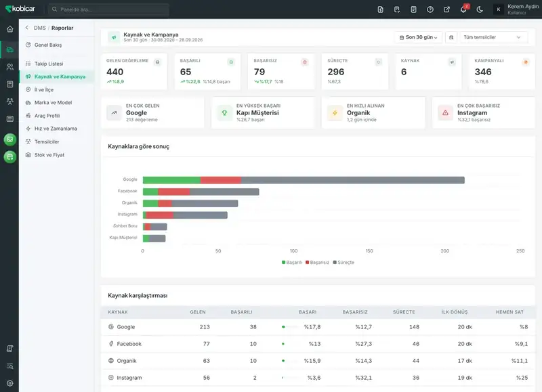Click the document with lightning icon in top bar
The height and width of the screenshot is (392, 542).
click(380, 9)
